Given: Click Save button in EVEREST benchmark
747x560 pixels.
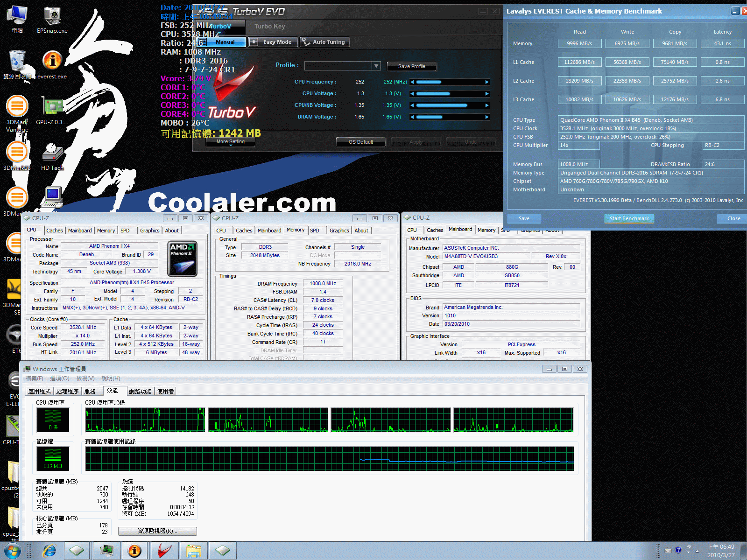Looking at the screenshot, I should pyautogui.click(x=524, y=218).
